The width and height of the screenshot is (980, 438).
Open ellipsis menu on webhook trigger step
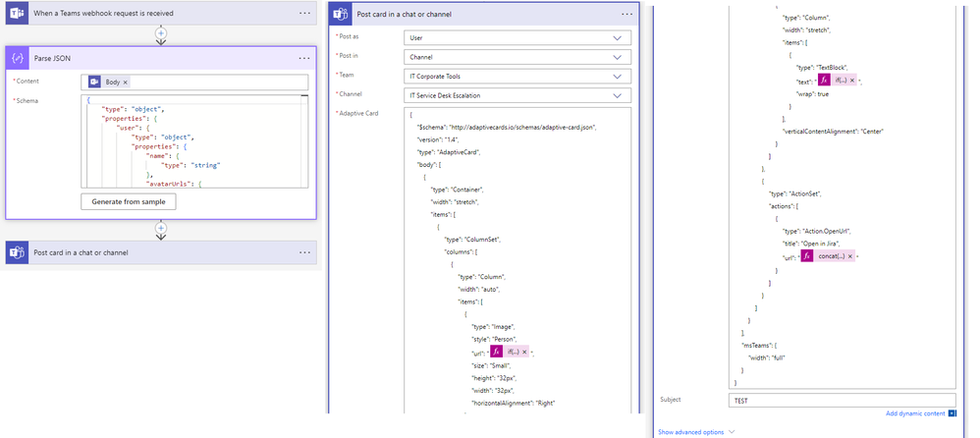(x=304, y=13)
